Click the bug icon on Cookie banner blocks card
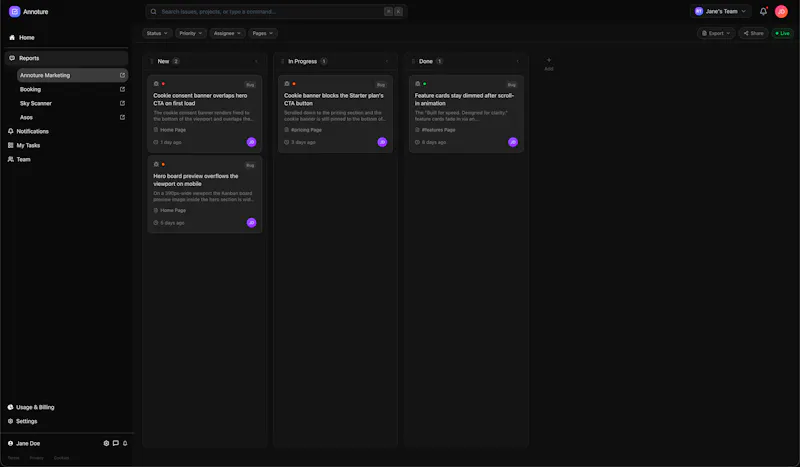The height and width of the screenshot is (467, 800). click(x=287, y=84)
